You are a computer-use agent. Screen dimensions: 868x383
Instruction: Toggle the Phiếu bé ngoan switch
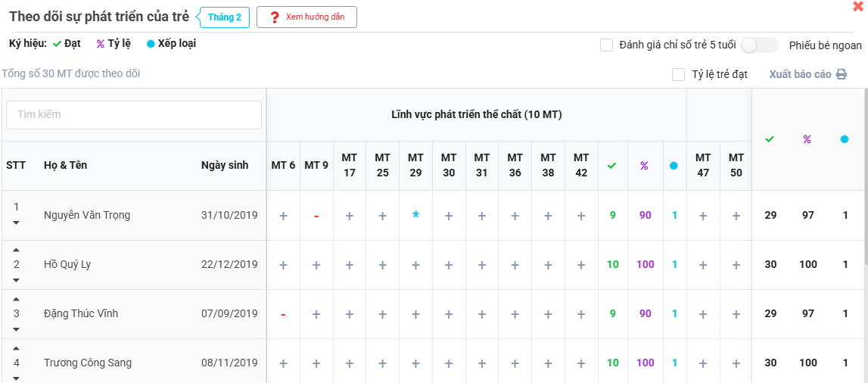[759, 45]
